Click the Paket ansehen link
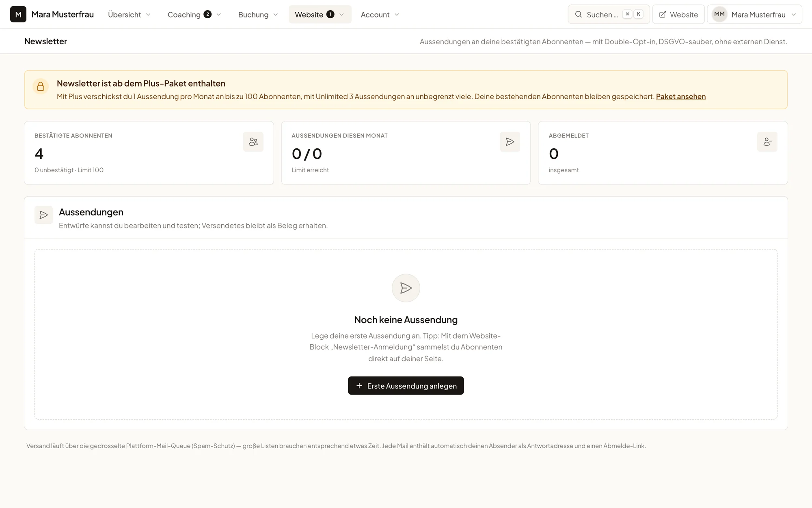The image size is (812, 508). 681,96
